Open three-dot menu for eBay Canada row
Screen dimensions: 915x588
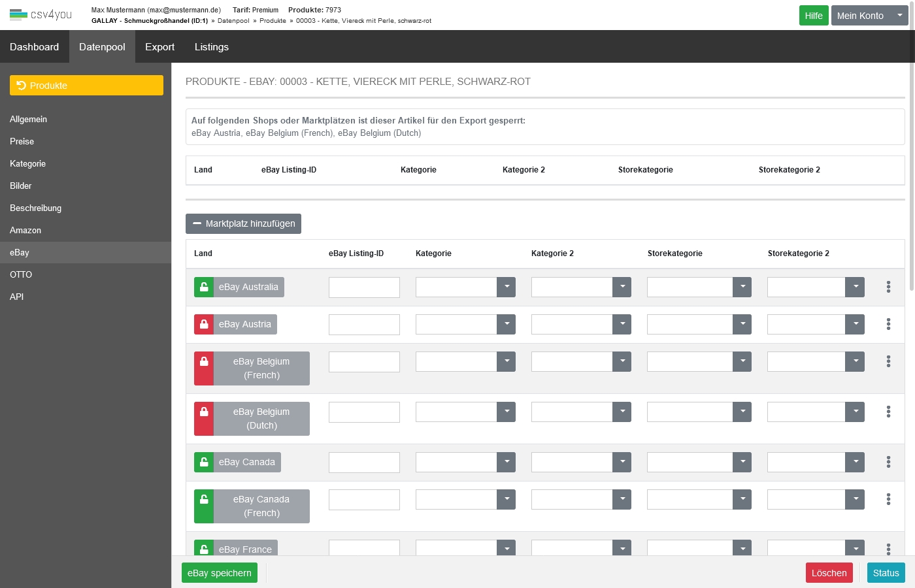[888, 462]
